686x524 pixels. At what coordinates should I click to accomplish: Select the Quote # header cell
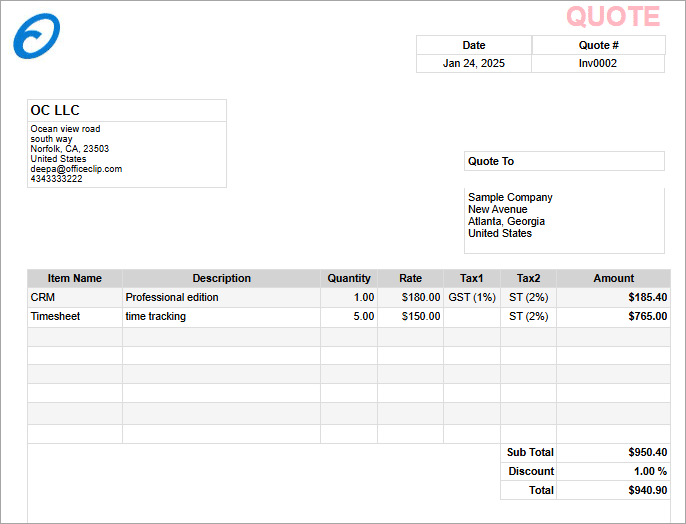pyautogui.click(x=598, y=45)
